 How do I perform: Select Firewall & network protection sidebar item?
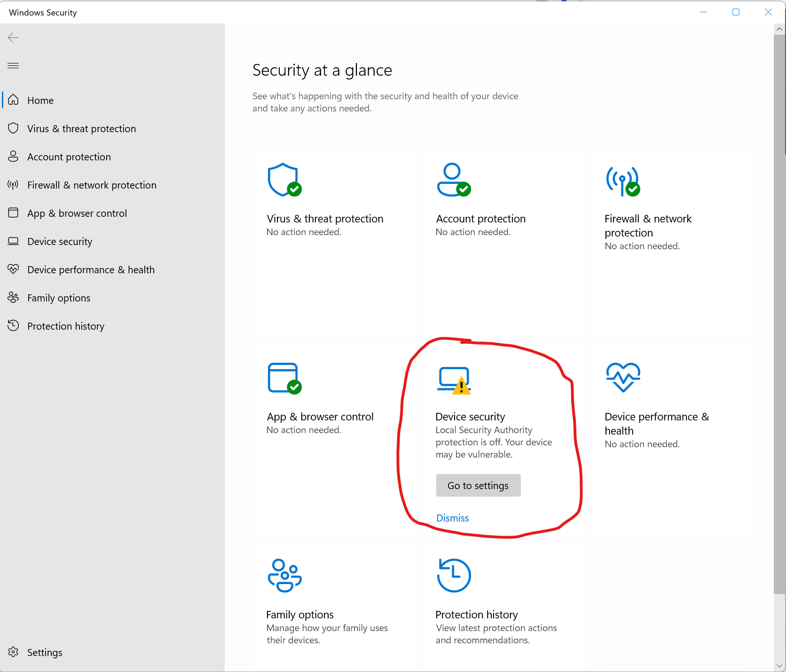tap(112, 185)
